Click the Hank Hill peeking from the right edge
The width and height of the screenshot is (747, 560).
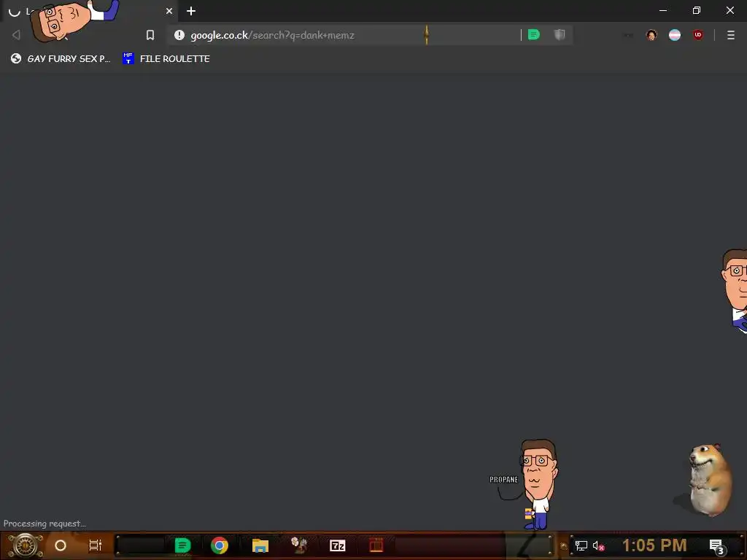(735, 290)
